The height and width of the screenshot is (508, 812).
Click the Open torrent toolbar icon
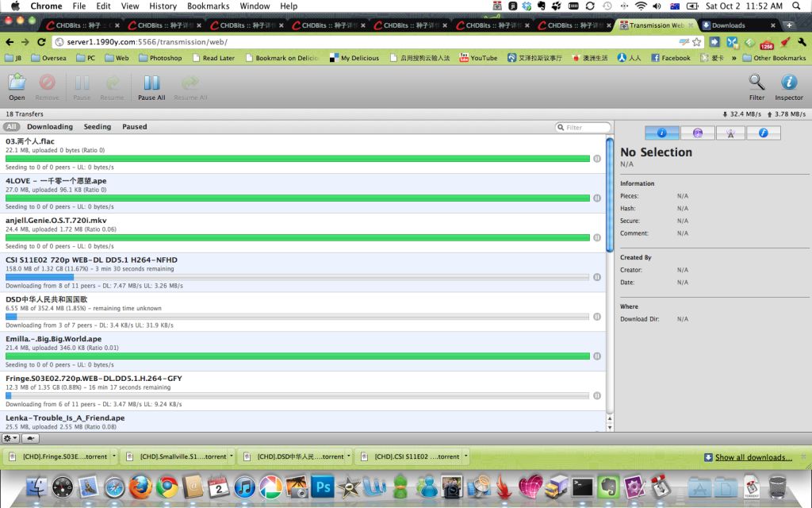[16, 86]
